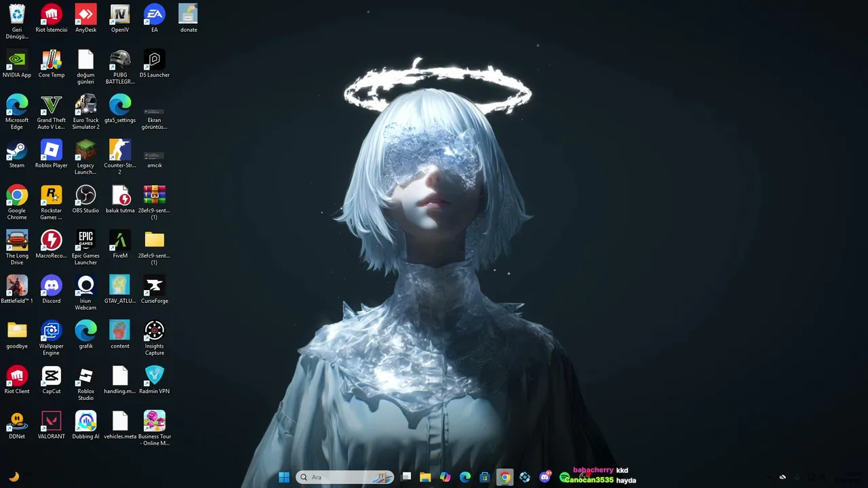868x488 pixels.
Task: Click the Rockstar Games Launcher desktop icon
Action: 52,195
